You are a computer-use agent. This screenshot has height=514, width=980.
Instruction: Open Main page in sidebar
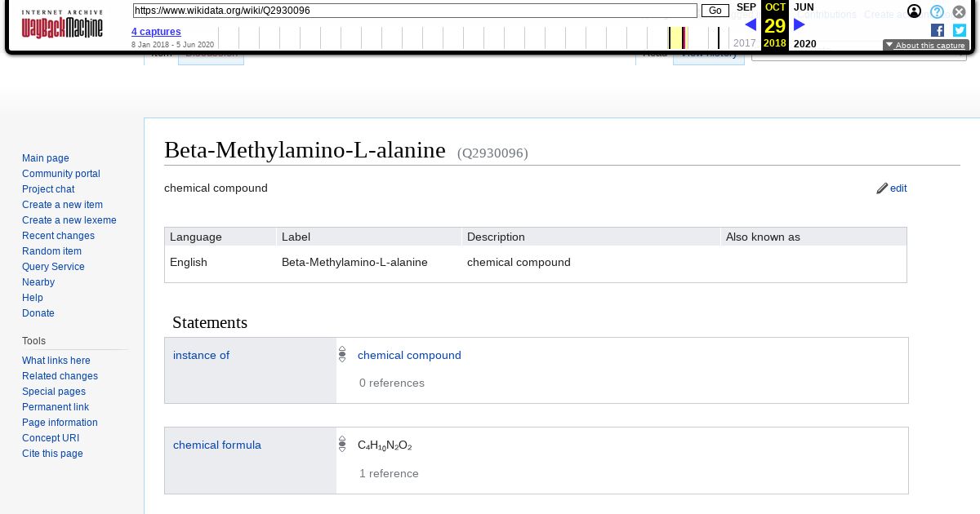(46, 158)
